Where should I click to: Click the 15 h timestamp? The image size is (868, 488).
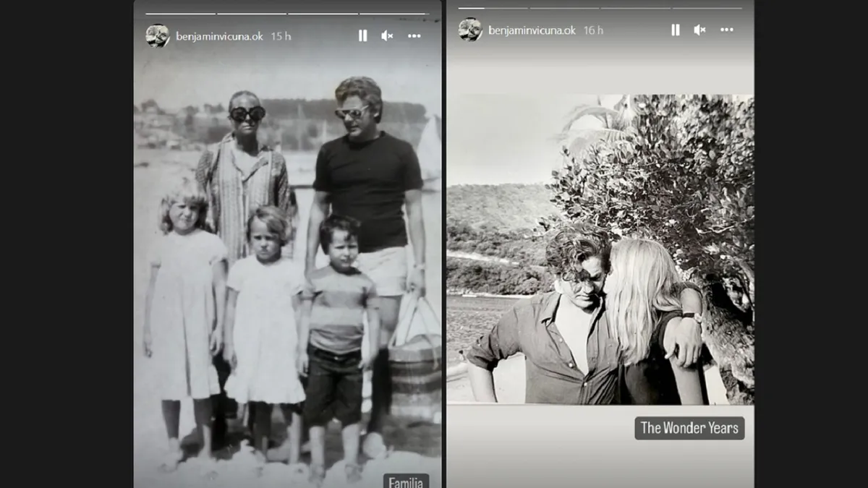click(x=281, y=35)
